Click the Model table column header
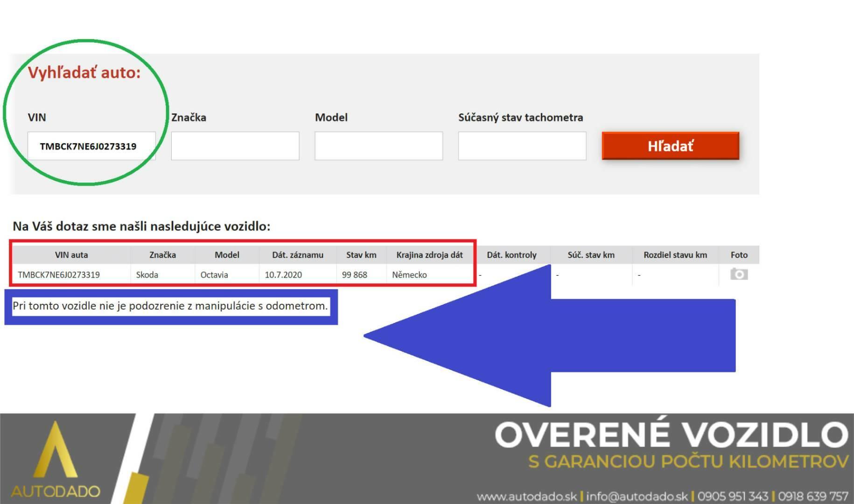The image size is (854, 504). click(x=227, y=255)
